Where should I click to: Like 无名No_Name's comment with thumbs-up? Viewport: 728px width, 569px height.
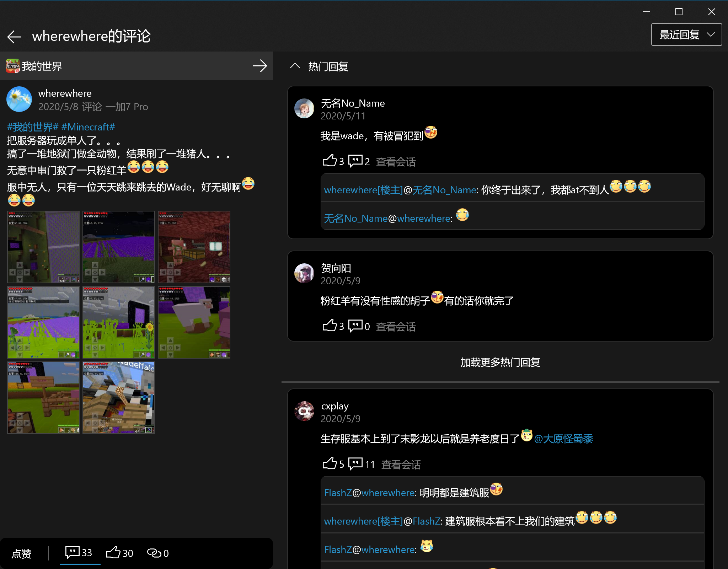(x=330, y=161)
